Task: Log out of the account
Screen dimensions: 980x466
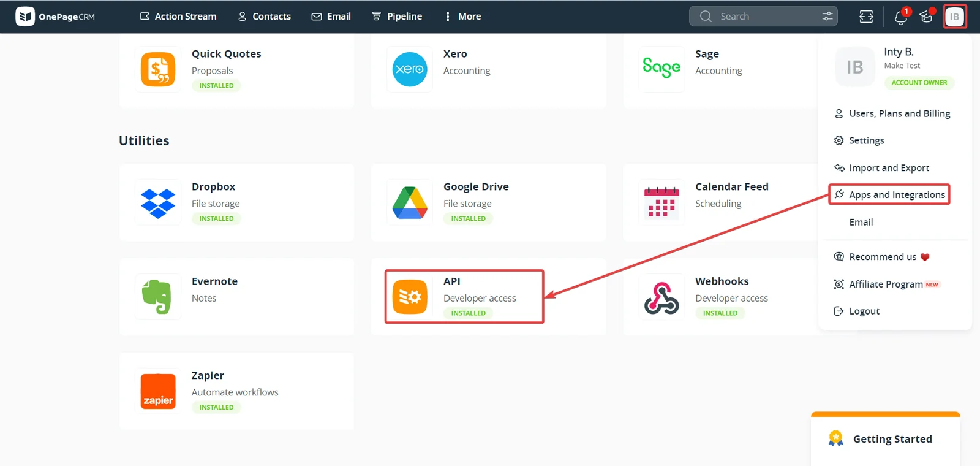Action: [x=857, y=311]
